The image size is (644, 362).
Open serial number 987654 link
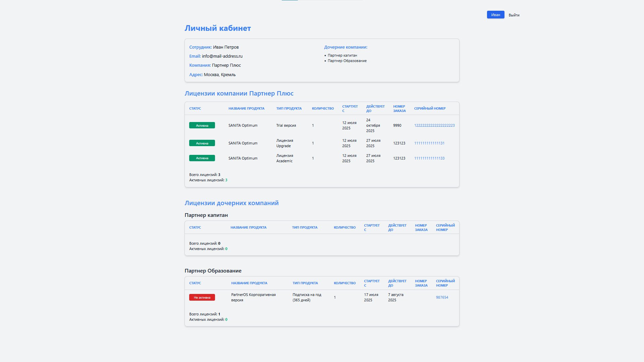pyautogui.click(x=442, y=297)
